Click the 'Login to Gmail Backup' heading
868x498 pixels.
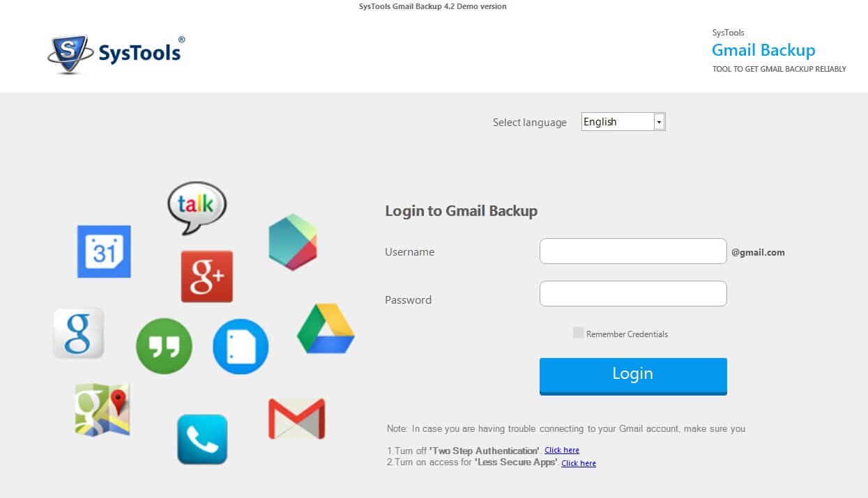(x=462, y=211)
